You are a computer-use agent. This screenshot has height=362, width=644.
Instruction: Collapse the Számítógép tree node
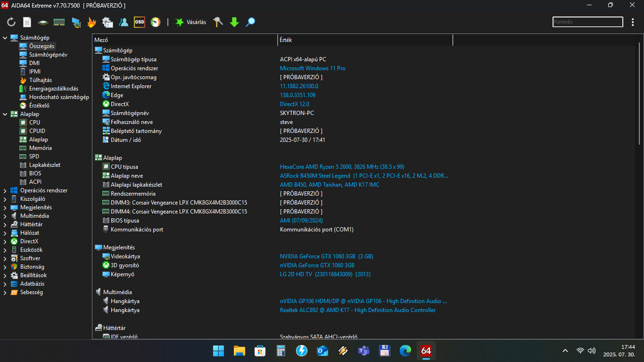pyautogui.click(x=5, y=38)
